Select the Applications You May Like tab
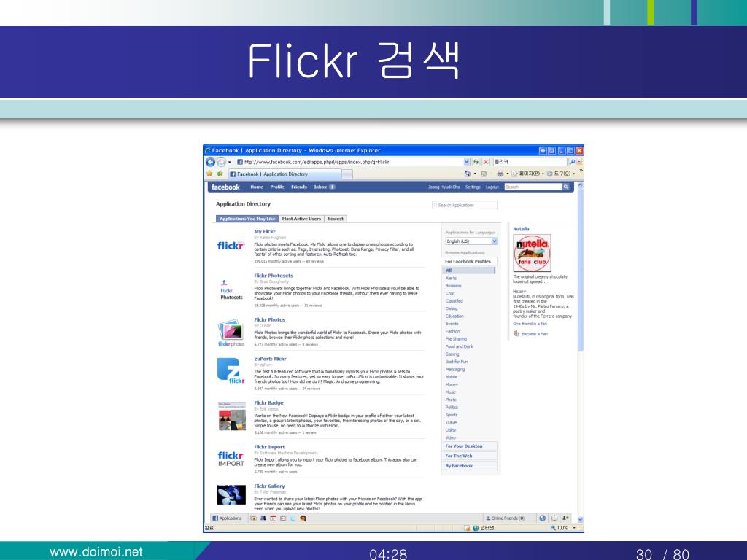The image size is (747, 560). (247, 219)
